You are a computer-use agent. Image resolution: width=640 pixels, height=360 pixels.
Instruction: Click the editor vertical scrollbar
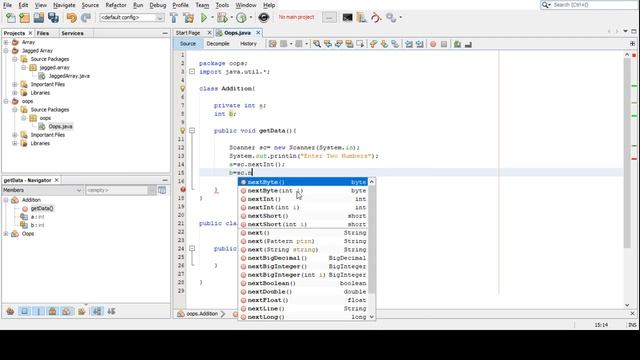[x=627, y=153]
